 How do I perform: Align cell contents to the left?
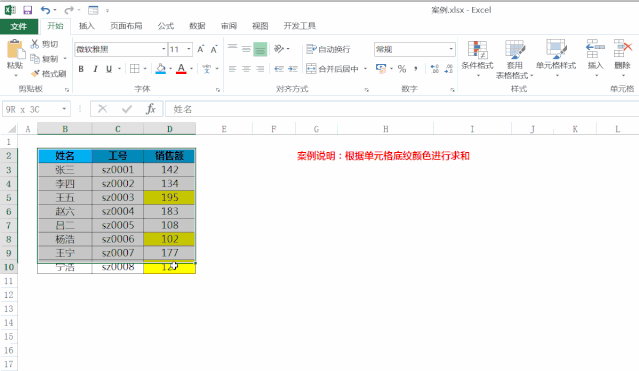tap(232, 69)
